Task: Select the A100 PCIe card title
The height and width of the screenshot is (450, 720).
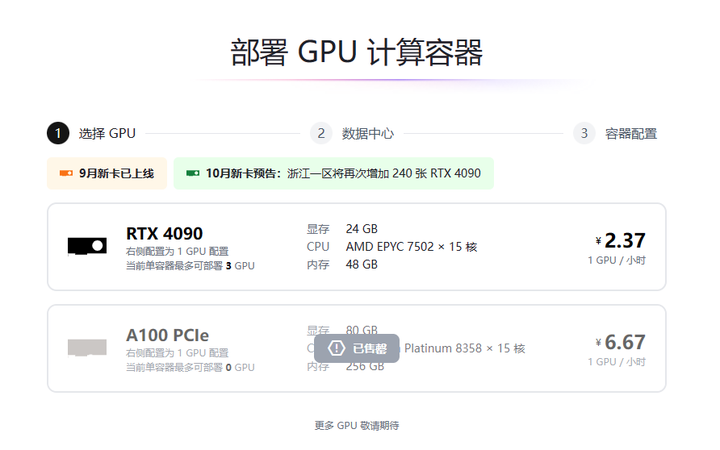Action: [x=168, y=335]
